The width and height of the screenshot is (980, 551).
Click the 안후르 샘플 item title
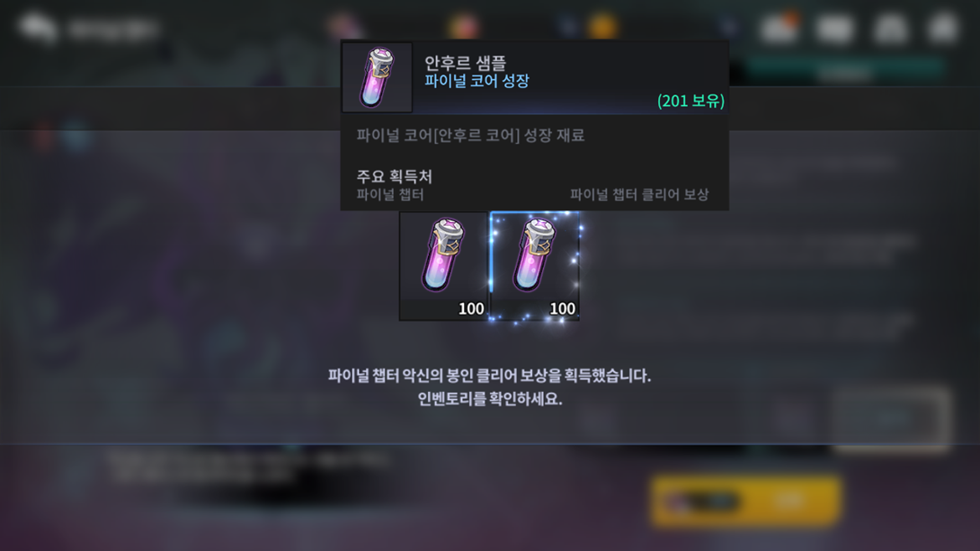coord(465,63)
